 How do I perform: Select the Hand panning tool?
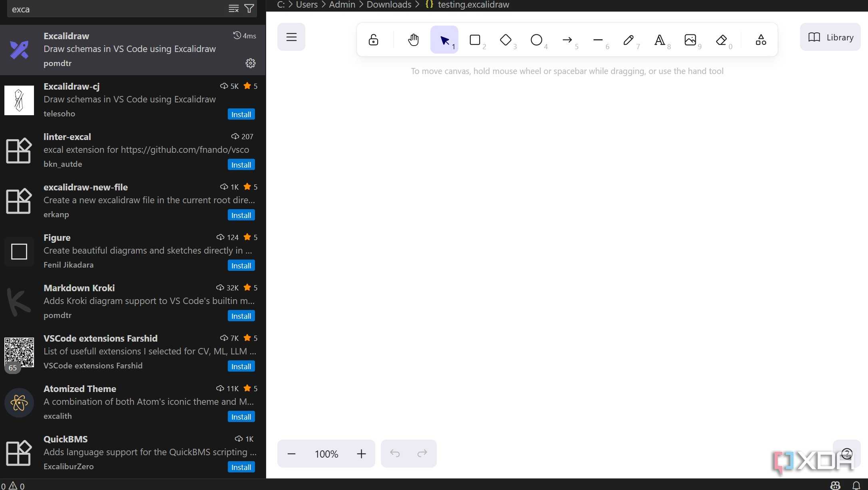[413, 40]
